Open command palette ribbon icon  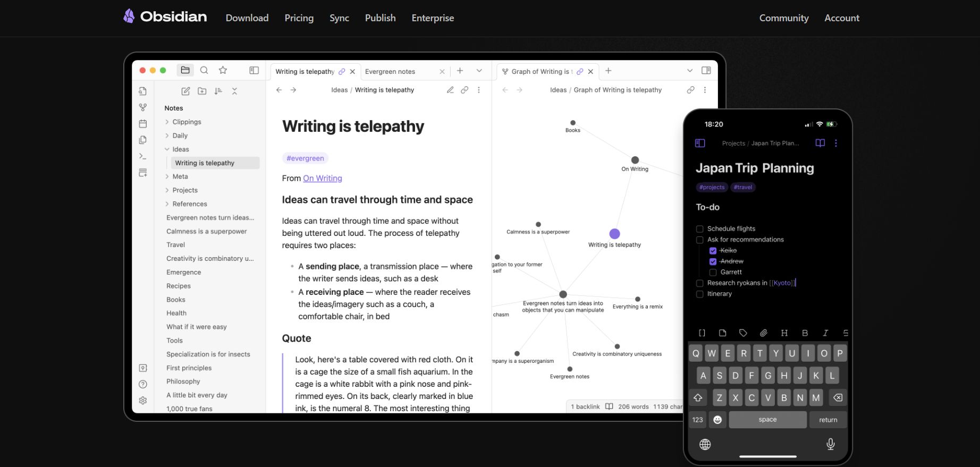[143, 156]
